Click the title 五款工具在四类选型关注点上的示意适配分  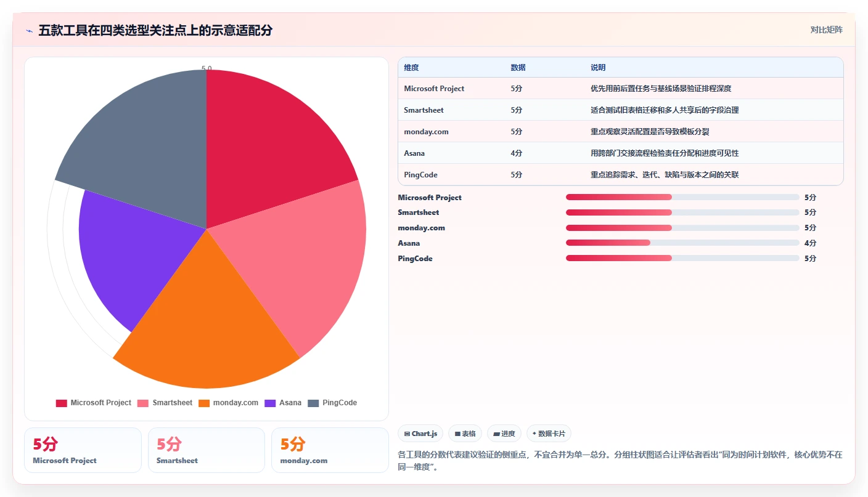point(155,31)
